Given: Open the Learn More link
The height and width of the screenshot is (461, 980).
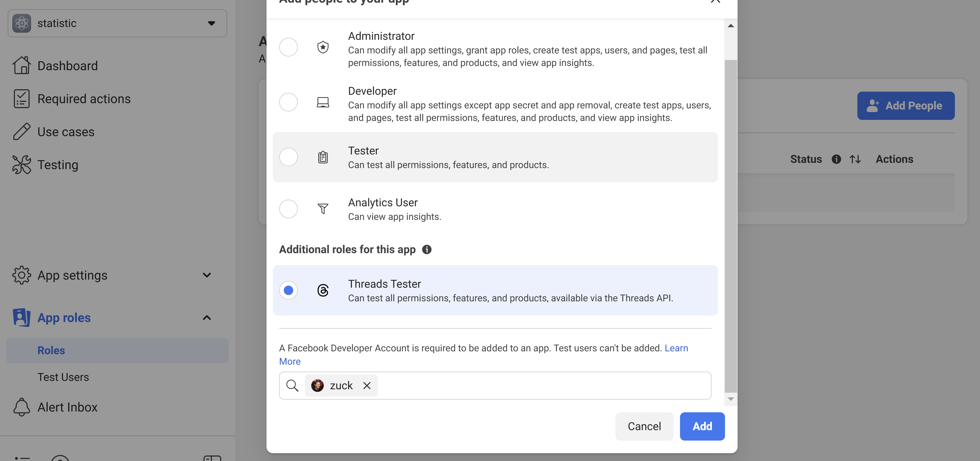Looking at the screenshot, I should click(676, 348).
